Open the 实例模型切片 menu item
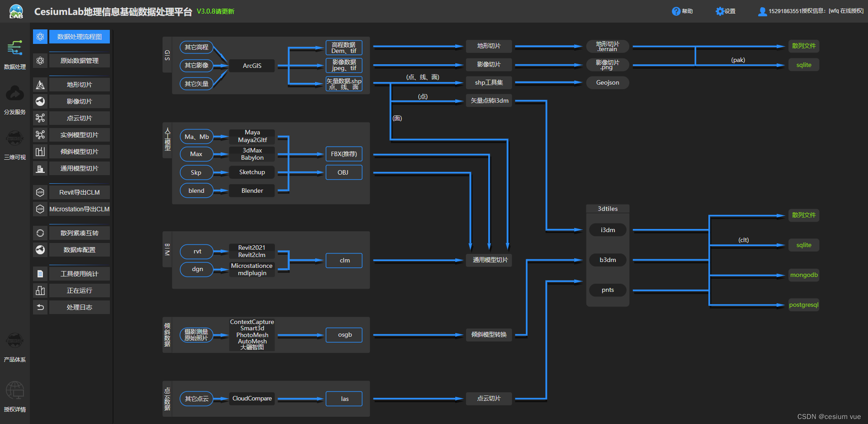The height and width of the screenshot is (424, 868). pos(80,135)
